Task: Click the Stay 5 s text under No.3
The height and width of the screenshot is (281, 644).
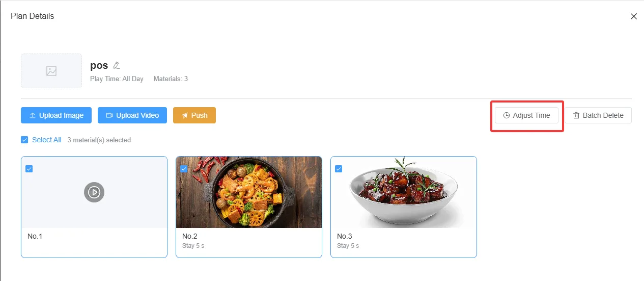Action: coord(348,246)
